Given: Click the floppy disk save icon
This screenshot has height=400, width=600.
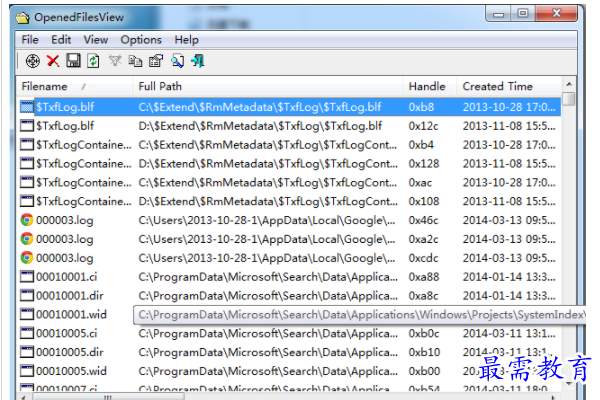Looking at the screenshot, I should 73,60.
